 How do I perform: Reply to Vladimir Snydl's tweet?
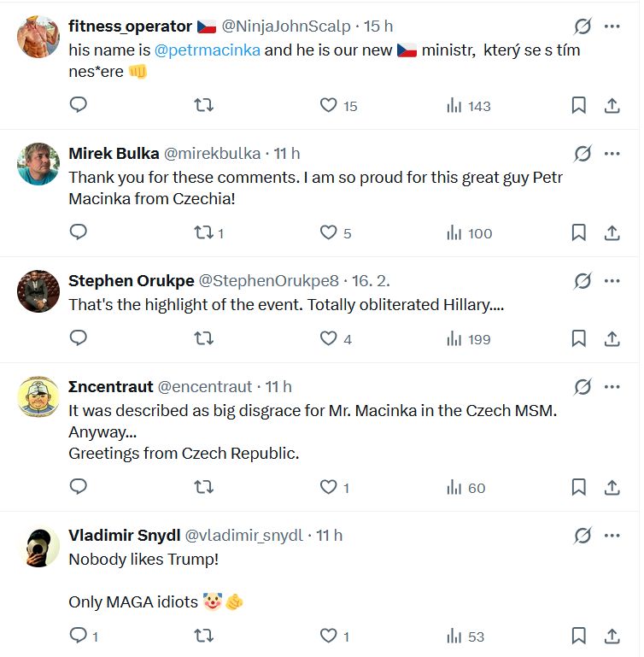[79, 636]
